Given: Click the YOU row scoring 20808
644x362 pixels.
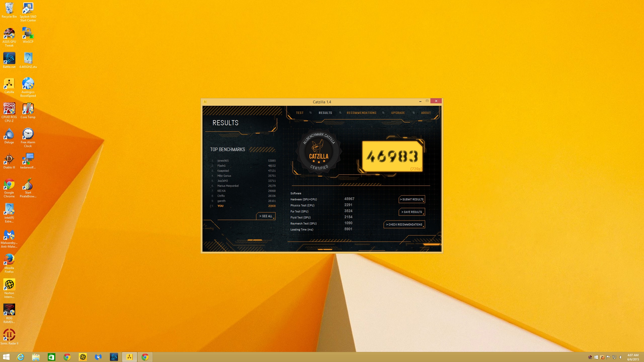Looking at the screenshot, I should [x=243, y=206].
